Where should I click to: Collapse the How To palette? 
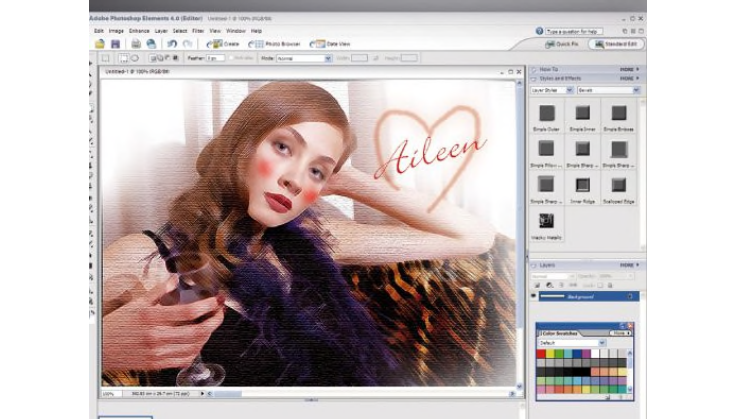[533, 69]
